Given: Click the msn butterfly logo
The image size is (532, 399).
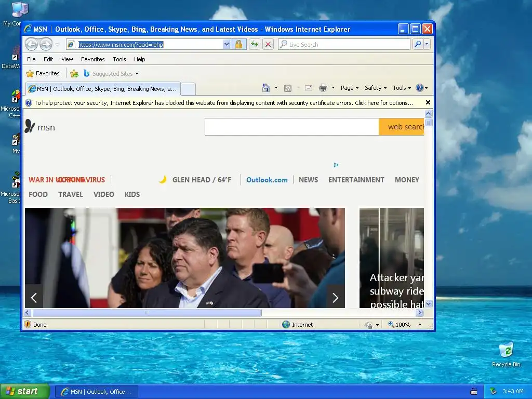Looking at the screenshot, I should click(40, 127).
